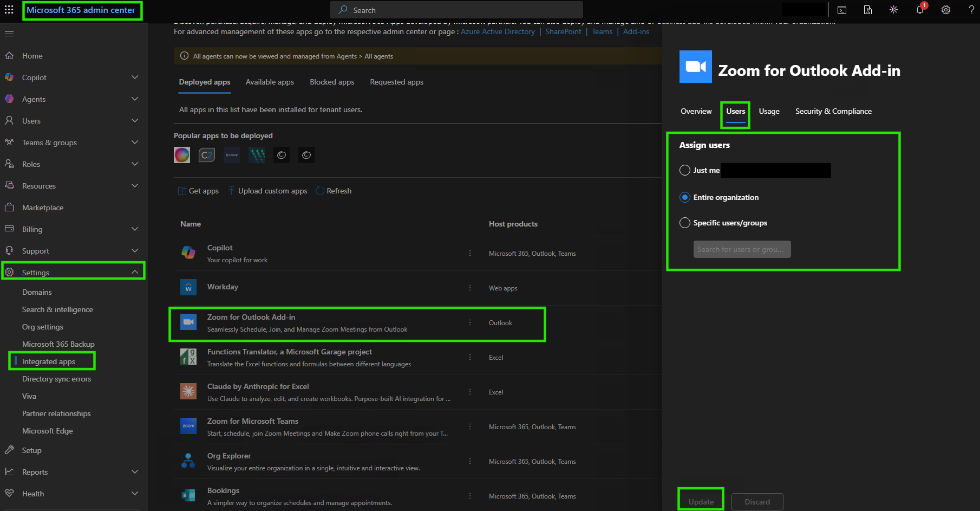
Task: Select the Just me radio option
Action: coord(685,170)
